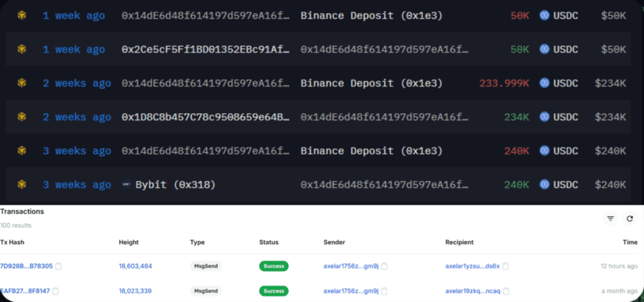Open recipient axelar1yzsu...ds6x

pyautogui.click(x=472, y=266)
